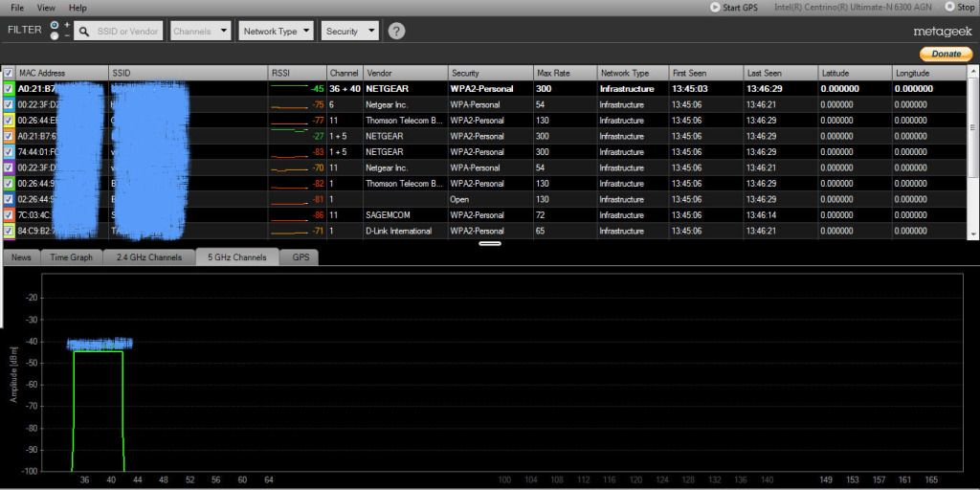Sort by Max Rate column header

pyautogui.click(x=565, y=73)
